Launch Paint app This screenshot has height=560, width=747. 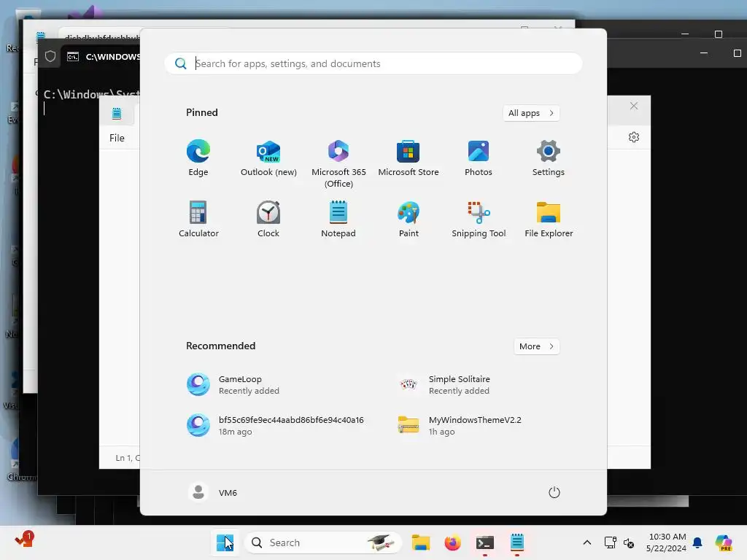point(409,219)
